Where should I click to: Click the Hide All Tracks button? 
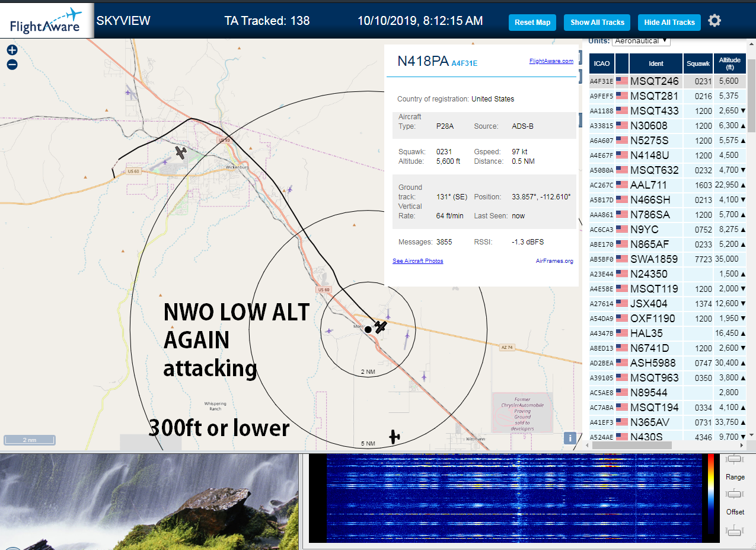click(x=669, y=23)
